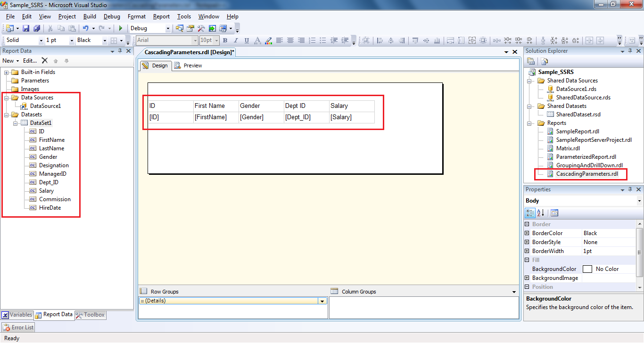Open the Refresh icon in Report Data panel
Viewport: 644px width, 343px height.
click(44, 60)
